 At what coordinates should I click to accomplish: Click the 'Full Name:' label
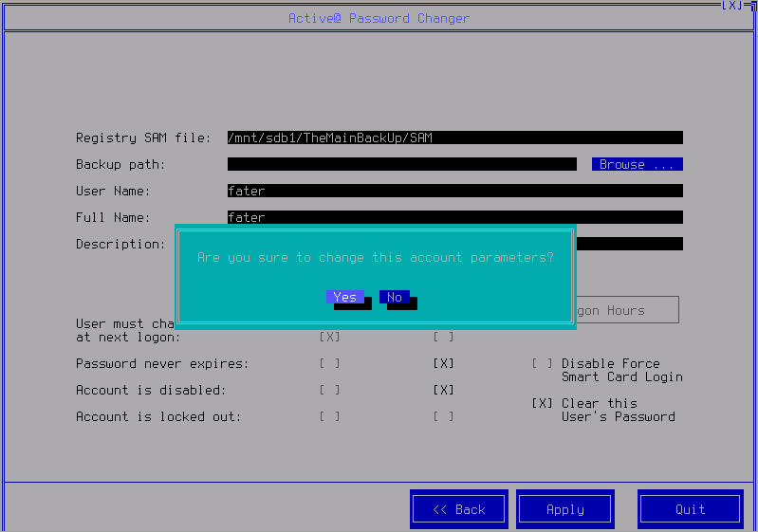coord(113,218)
